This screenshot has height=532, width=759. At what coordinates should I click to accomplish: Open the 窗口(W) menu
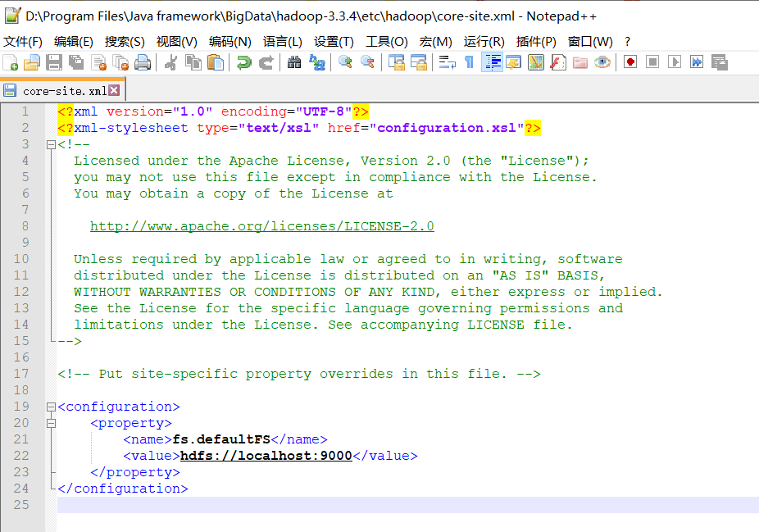(590, 42)
